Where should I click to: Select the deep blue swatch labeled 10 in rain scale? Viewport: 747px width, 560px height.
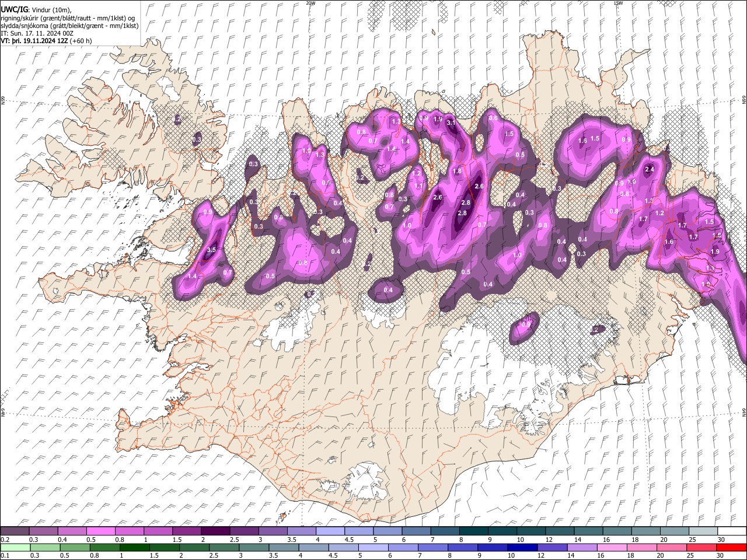522,547
